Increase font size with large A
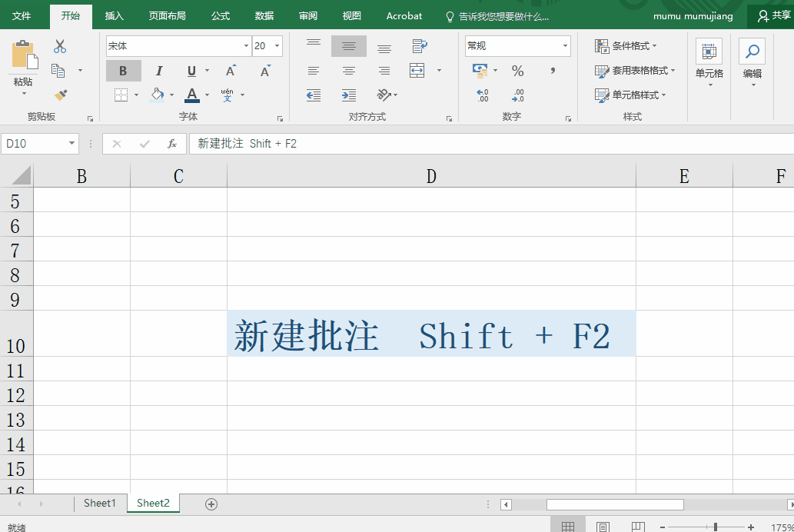794x532 pixels. [231, 71]
